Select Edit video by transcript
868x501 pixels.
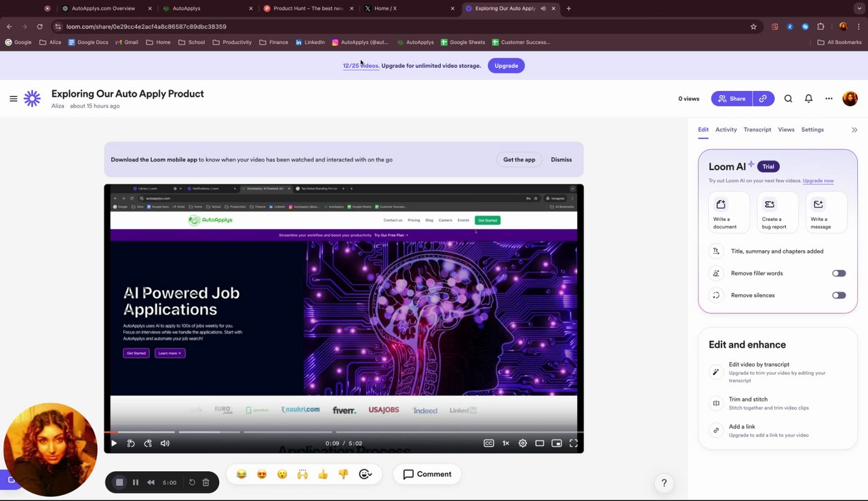point(777,372)
